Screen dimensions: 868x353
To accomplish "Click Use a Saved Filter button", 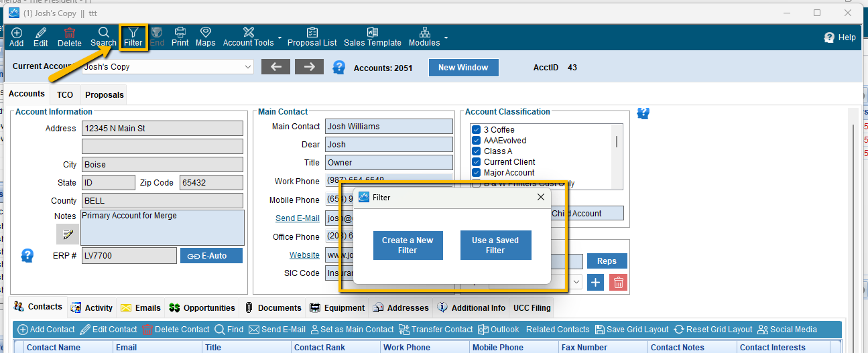I will [495, 245].
